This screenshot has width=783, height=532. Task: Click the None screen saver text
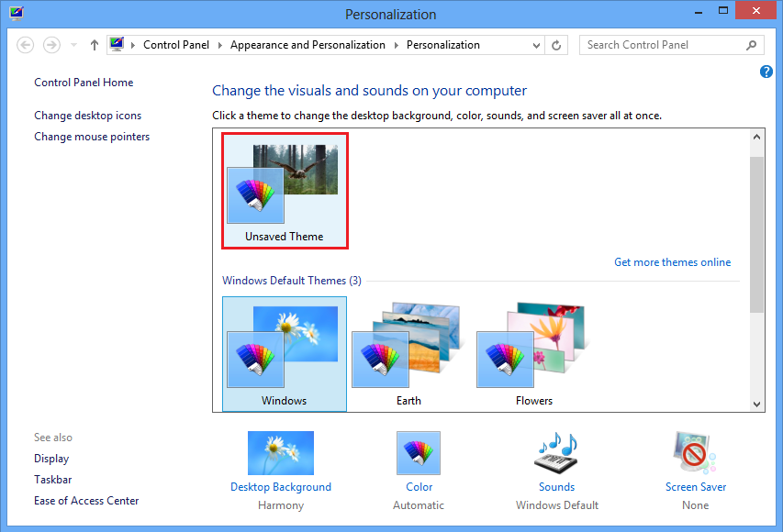pos(695,505)
